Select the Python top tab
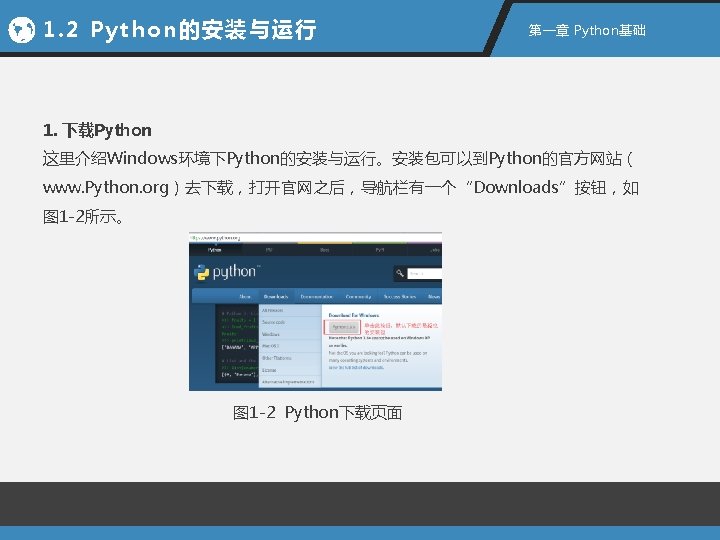The width and height of the screenshot is (720, 540). pyautogui.click(x=214, y=250)
